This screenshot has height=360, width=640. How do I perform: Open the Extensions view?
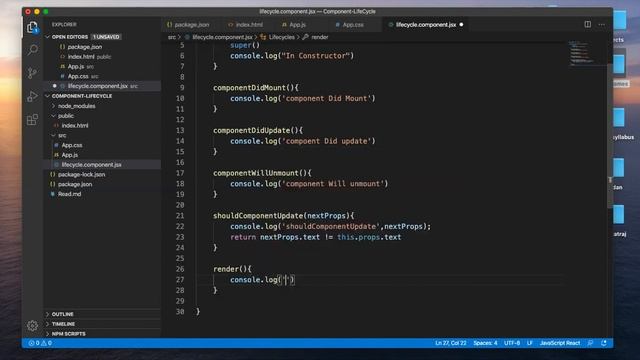coord(32,120)
